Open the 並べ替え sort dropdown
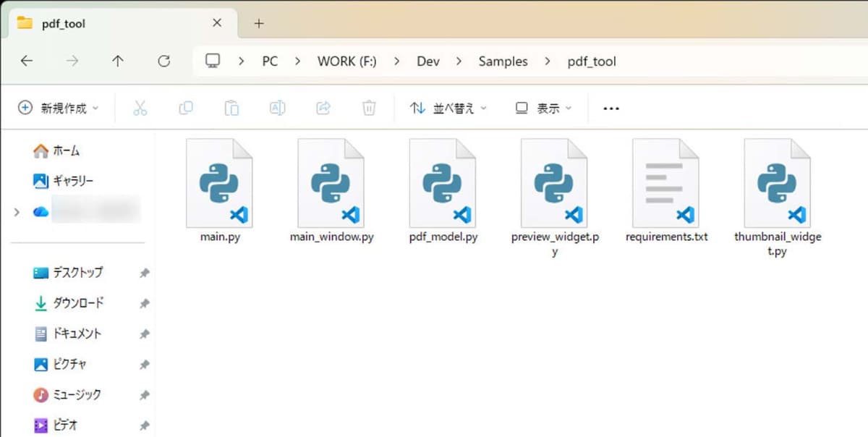Image resolution: width=868 pixels, height=437 pixels. click(x=448, y=108)
